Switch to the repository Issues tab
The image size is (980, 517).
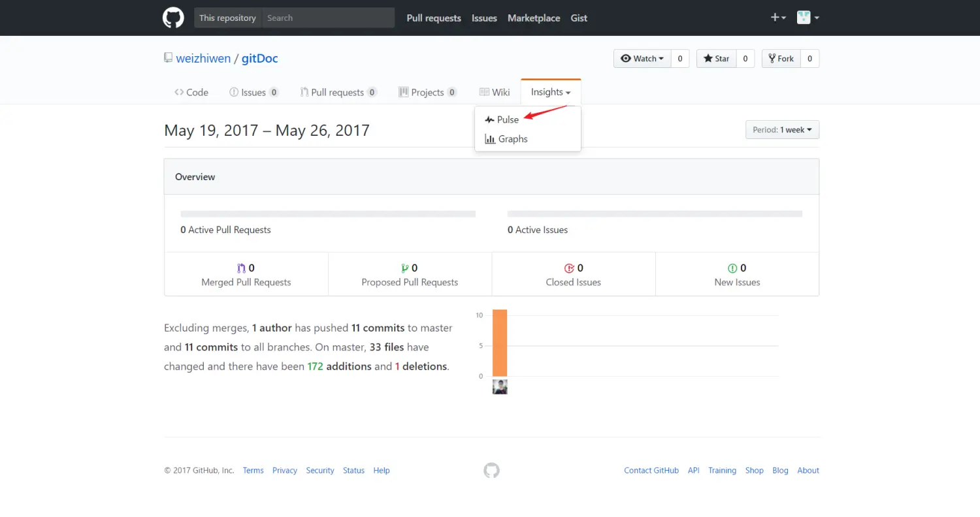pos(254,92)
